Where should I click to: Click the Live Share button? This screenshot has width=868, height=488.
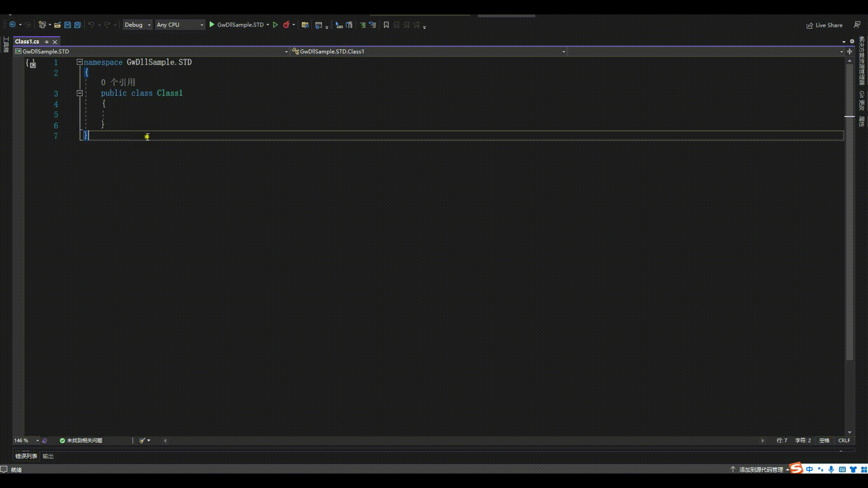(x=825, y=25)
